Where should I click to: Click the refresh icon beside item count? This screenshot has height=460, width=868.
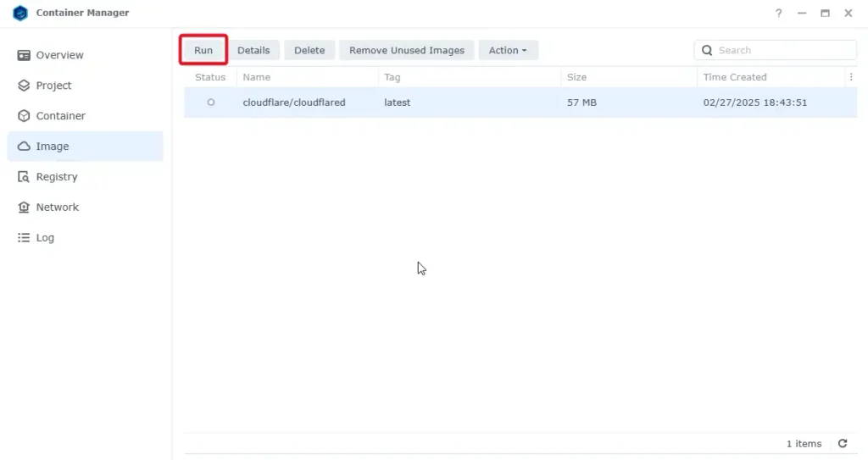click(x=842, y=444)
